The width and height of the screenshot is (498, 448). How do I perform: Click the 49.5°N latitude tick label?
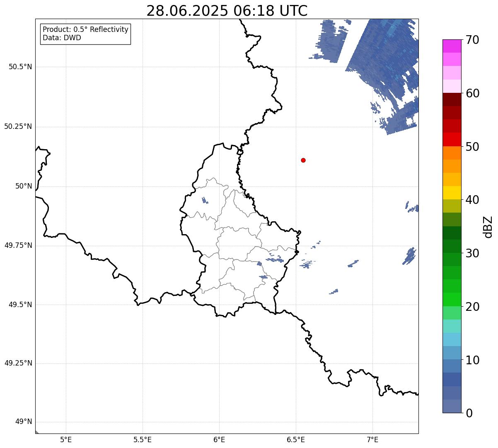click(20, 305)
